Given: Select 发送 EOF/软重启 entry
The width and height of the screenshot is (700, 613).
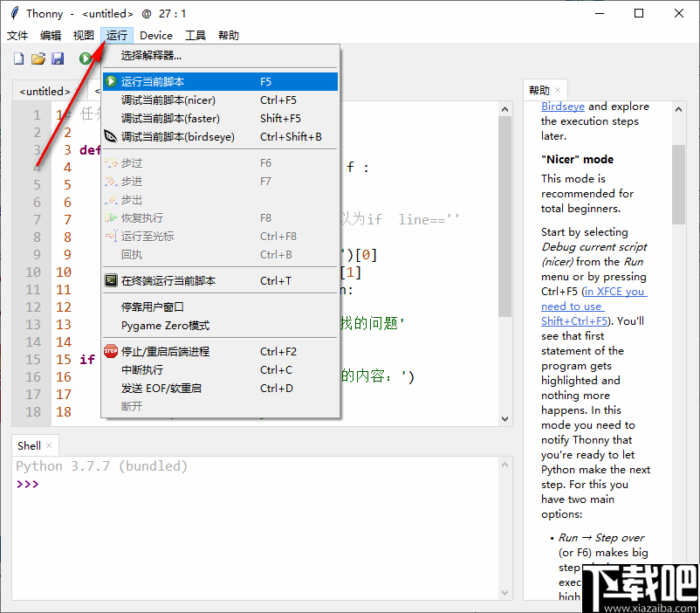Looking at the screenshot, I should coord(220,389).
